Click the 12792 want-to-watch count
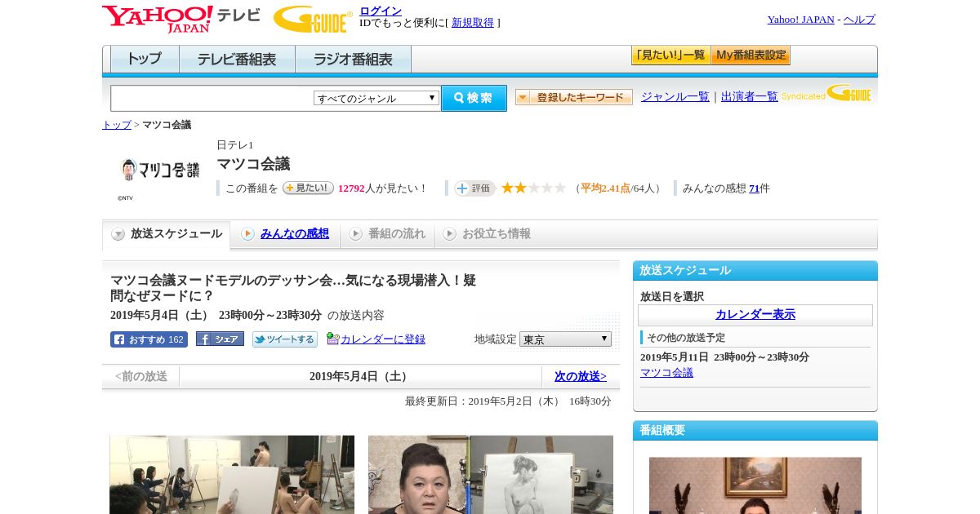The image size is (980, 514). pyautogui.click(x=351, y=188)
